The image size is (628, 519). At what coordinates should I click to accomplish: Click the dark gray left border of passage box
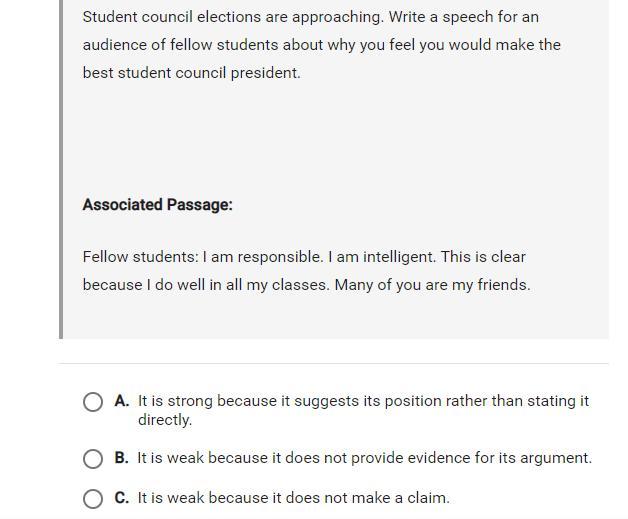click(62, 170)
